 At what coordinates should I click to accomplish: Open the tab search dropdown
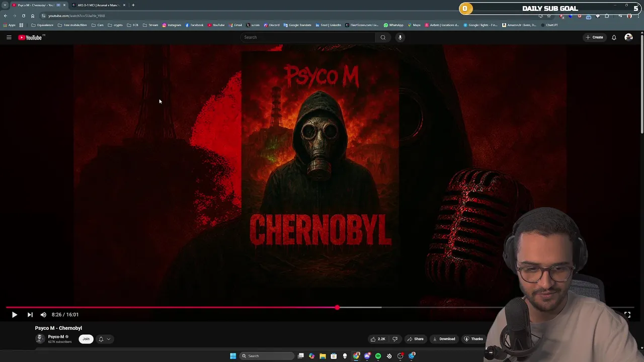point(5,5)
